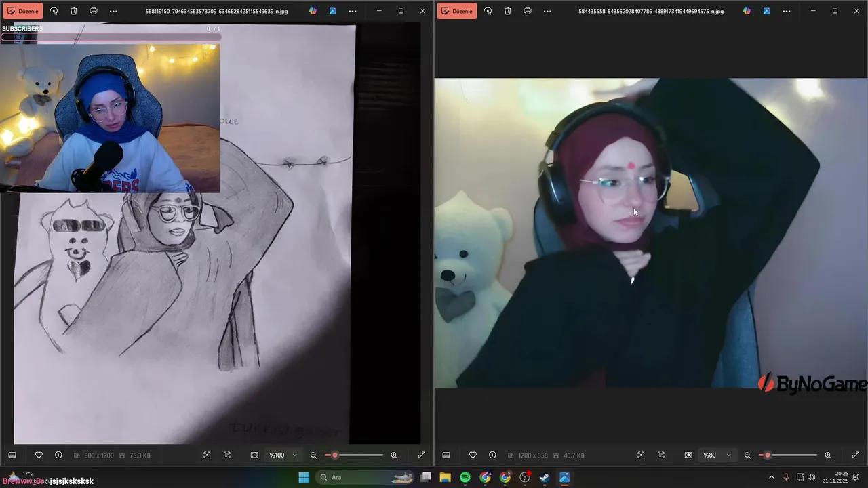Scan text icon in left window
The width and height of the screenshot is (868, 488).
(227, 455)
